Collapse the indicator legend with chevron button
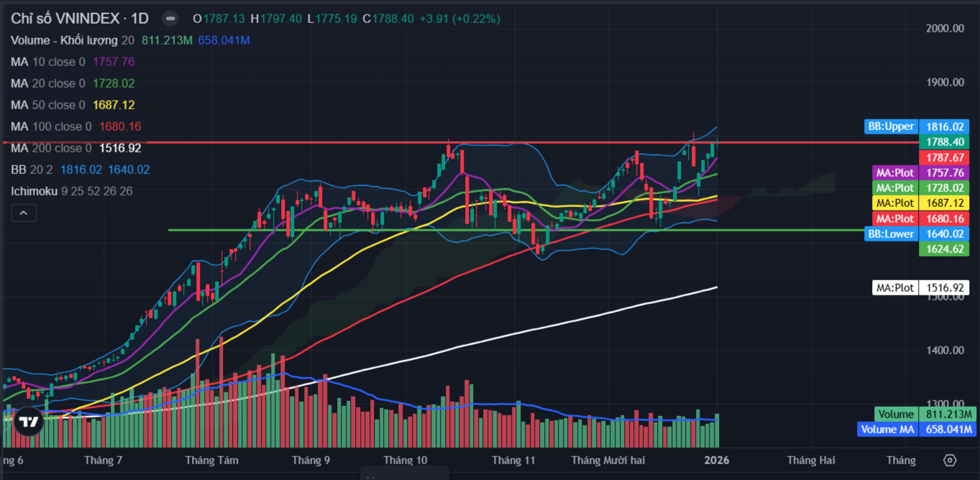The width and height of the screenshot is (980, 480). pyautogui.click(x=24, y=213)
